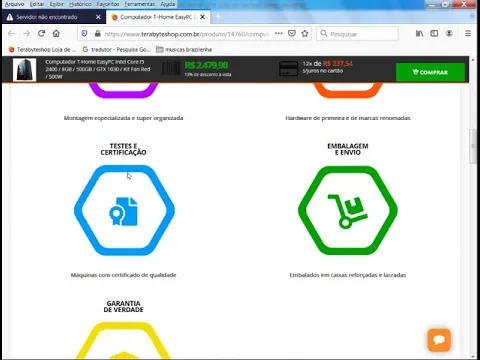Open the orange chat bubble widget
This screenshot has width=480, height=360.
coord(439,340)
